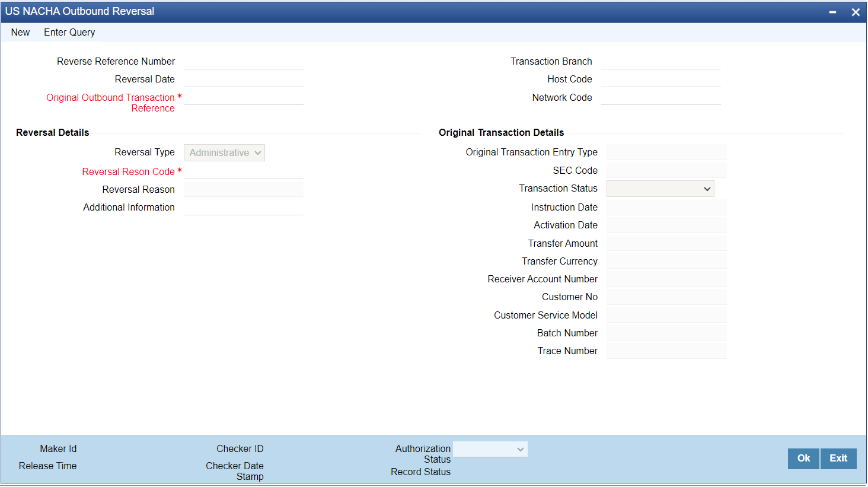Click the Additional Information field
This screenshot has height=487, width=868.
244,208
